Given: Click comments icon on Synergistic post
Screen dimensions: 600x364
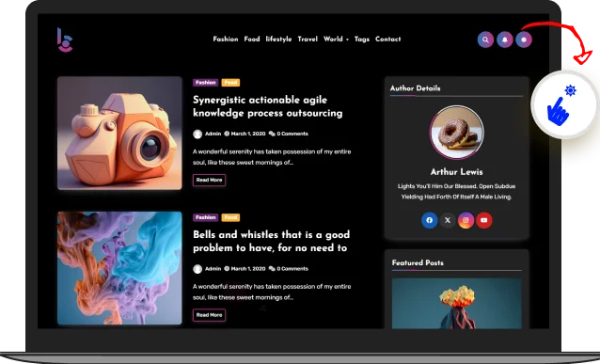Looking at the screenshot, I should tap(272, 134).
